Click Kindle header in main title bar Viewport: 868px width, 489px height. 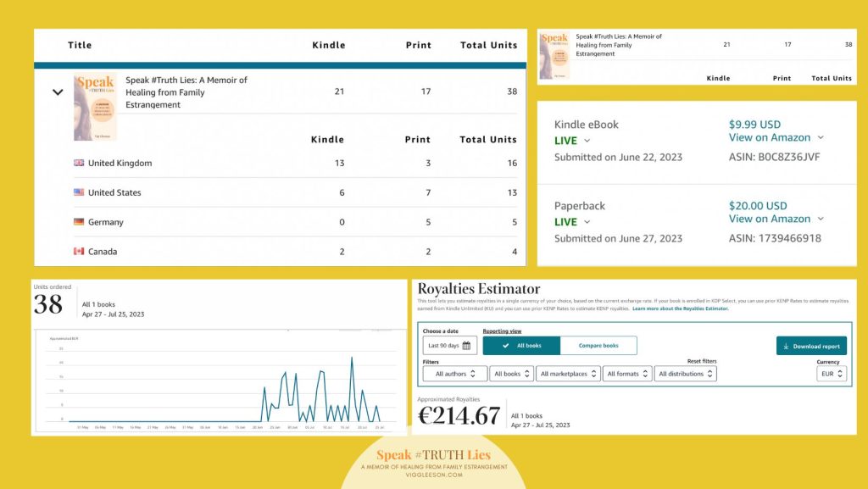pyautogui.click(x=329, y=46)
